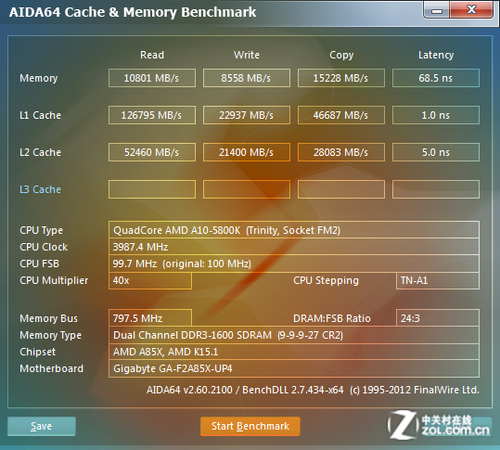Click the empty L3 Cache Read field
The image size is (500, 450).
tap(152, 189)
